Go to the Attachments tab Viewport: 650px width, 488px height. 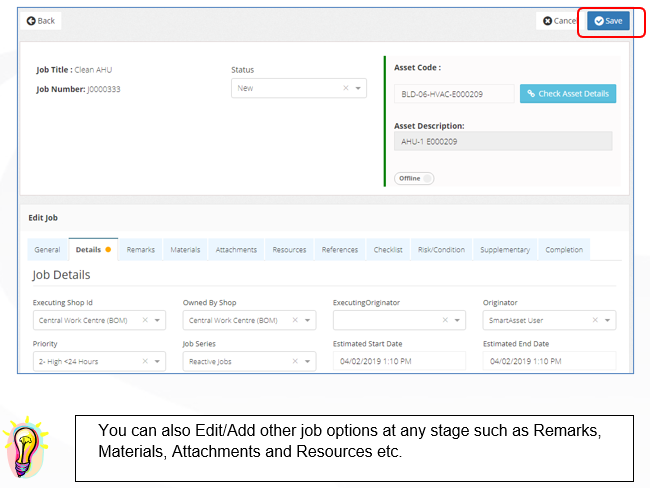236,250
